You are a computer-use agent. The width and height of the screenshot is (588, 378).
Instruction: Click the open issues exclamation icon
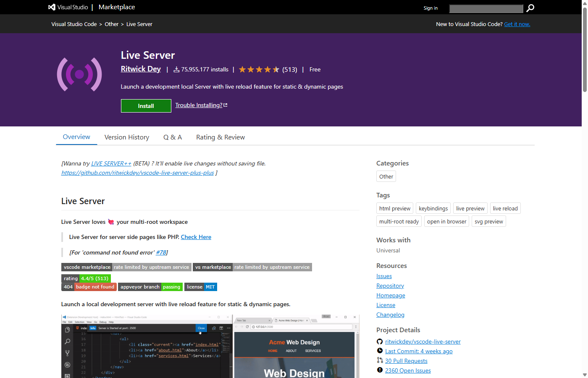[x=380, y=370]
